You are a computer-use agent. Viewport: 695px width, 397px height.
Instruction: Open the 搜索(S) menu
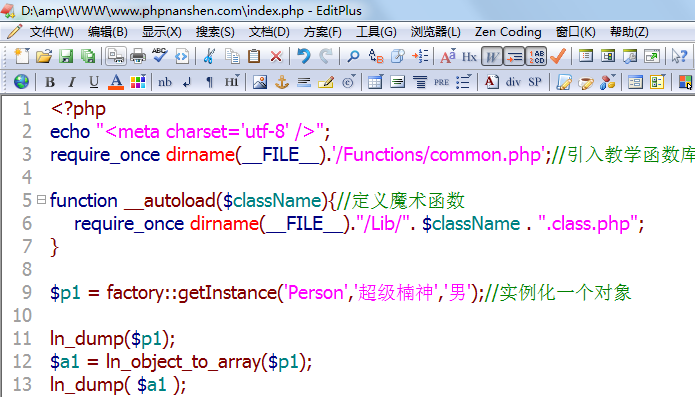pos(215,32)
